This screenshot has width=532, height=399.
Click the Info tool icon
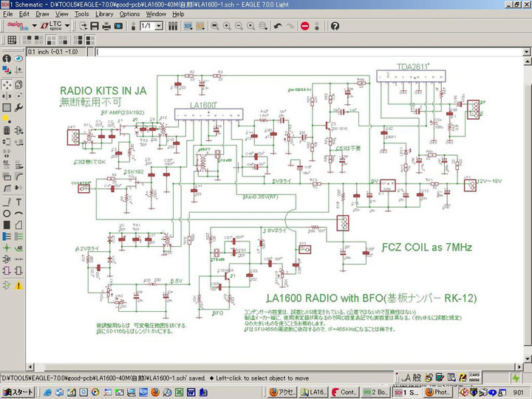(x=6, y=58)
